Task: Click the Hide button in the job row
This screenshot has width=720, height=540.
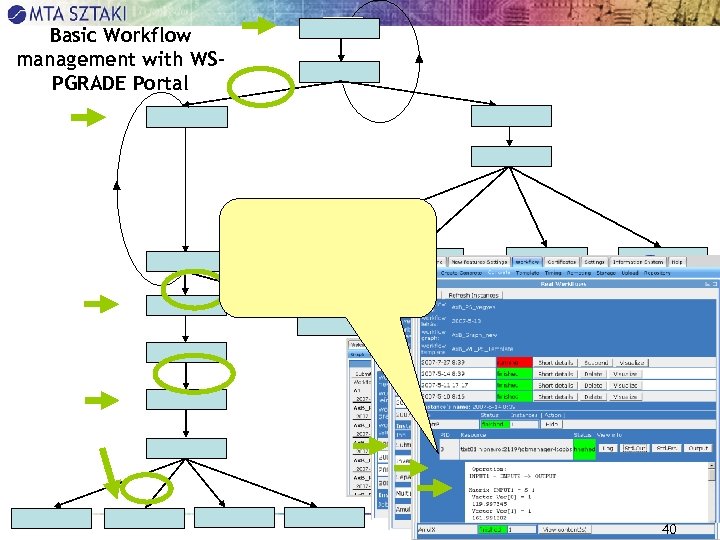Action: coord(551,424)
